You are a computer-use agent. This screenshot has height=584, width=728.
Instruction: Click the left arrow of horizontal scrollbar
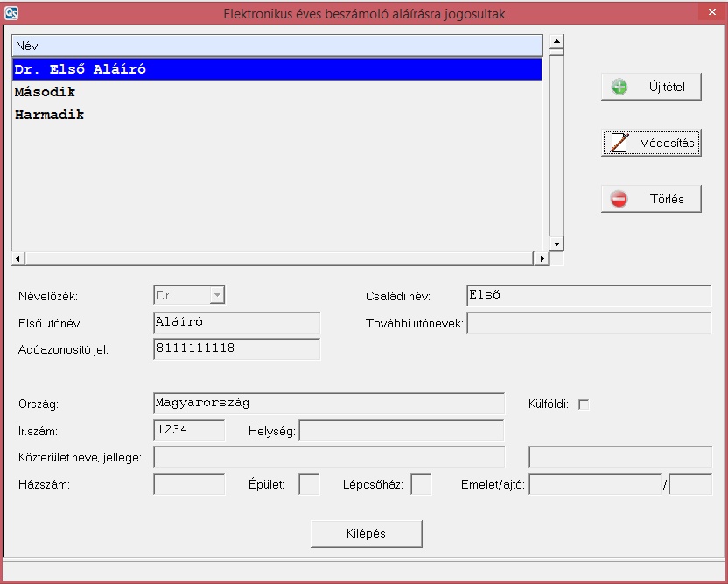point(18,259)
